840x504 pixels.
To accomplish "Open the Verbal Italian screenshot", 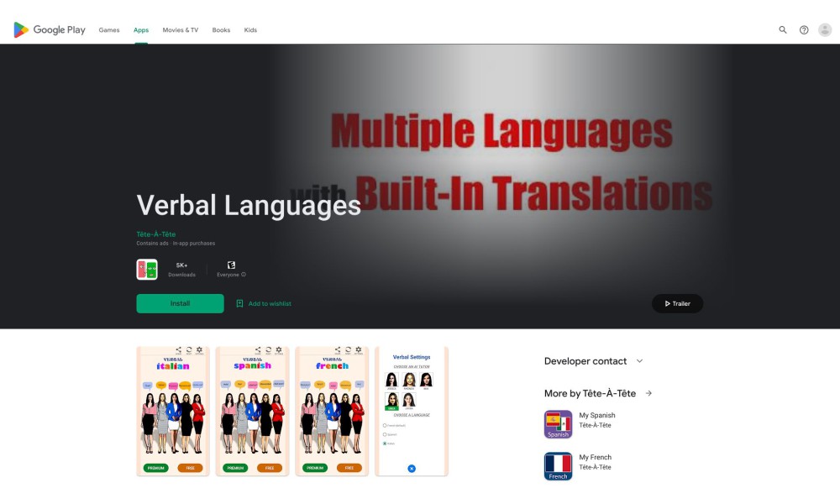I will [x=172, y=411].
